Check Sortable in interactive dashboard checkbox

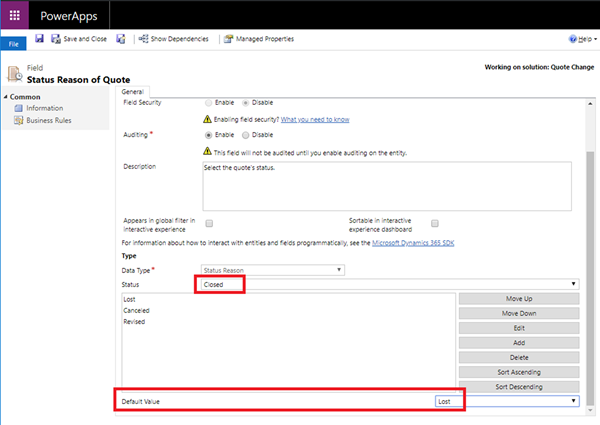pyautogui.click(x=435, y=223)
